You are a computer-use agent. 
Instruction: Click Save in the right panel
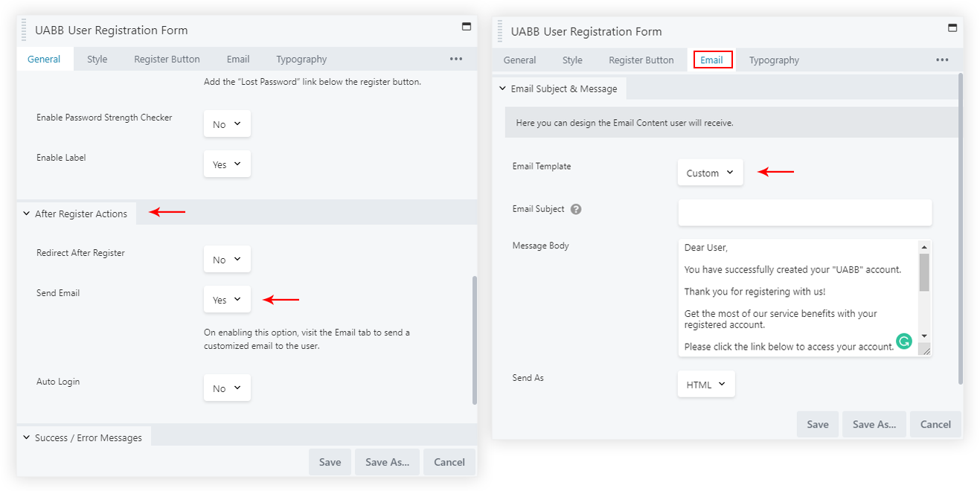tap(817, 424)
